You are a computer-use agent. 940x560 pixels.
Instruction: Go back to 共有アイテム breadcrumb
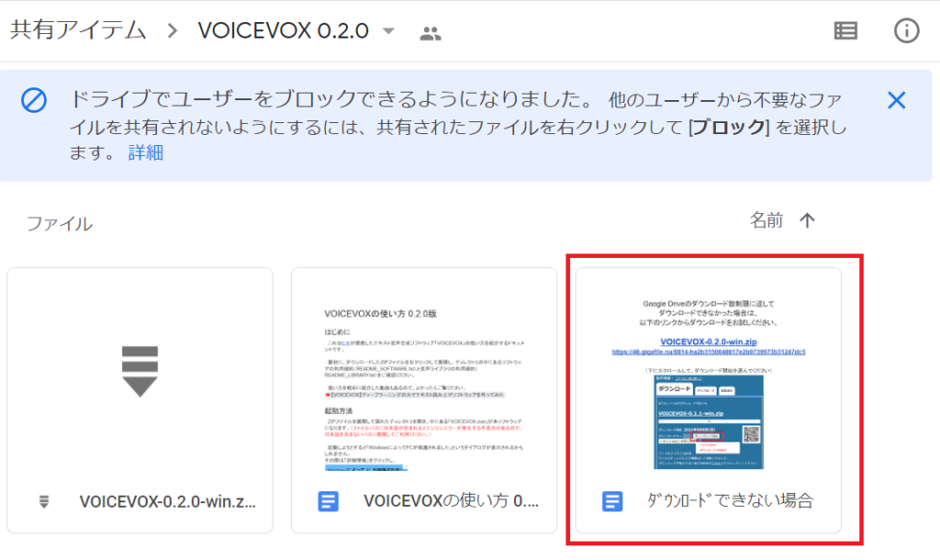coord(78,30)
